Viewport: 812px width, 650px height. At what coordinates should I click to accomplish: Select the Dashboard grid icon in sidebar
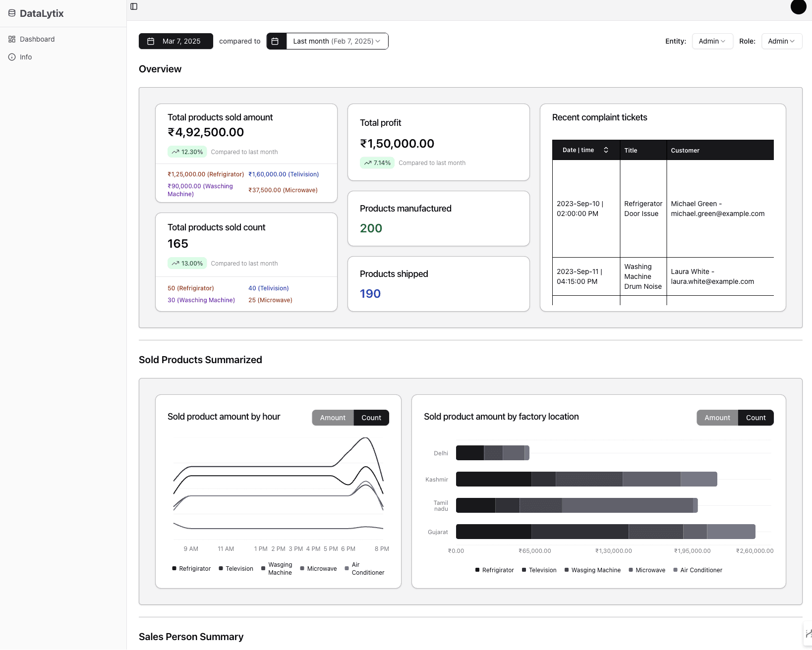pos(12,39)
